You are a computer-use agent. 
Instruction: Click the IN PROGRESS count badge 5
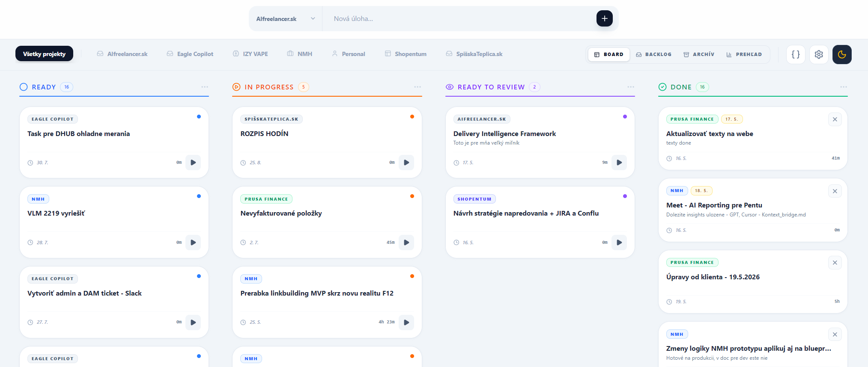click(x=304, y=87)
